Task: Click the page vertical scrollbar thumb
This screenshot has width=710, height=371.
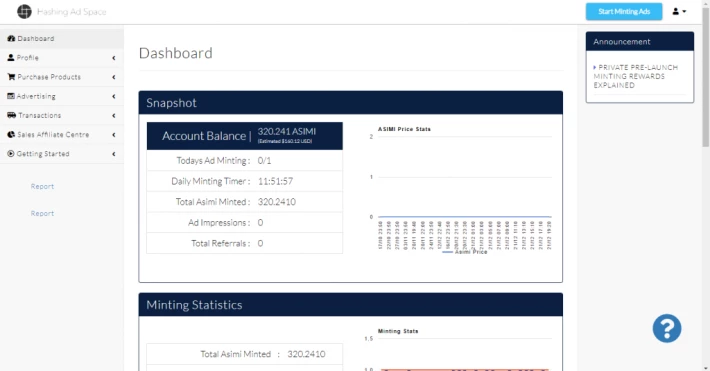Action: pyautogui.click(x=705, y=77)
